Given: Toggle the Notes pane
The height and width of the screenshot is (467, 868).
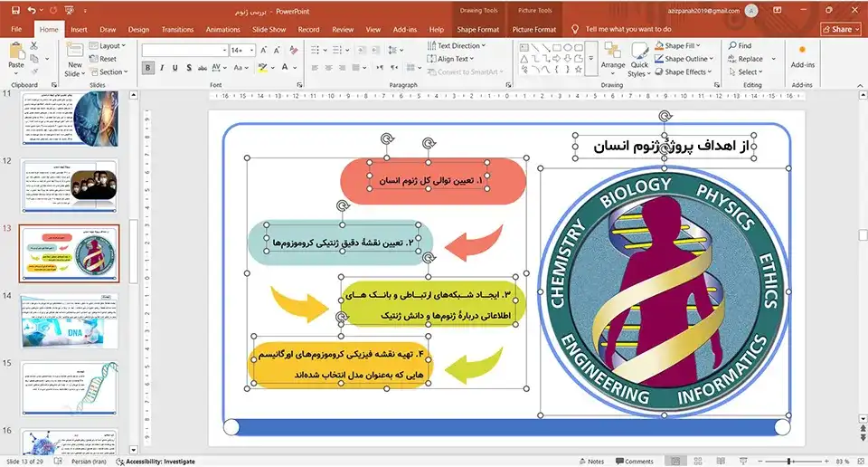Looking at the screenshot, I should pyautogui.click(x=591, y=461).
